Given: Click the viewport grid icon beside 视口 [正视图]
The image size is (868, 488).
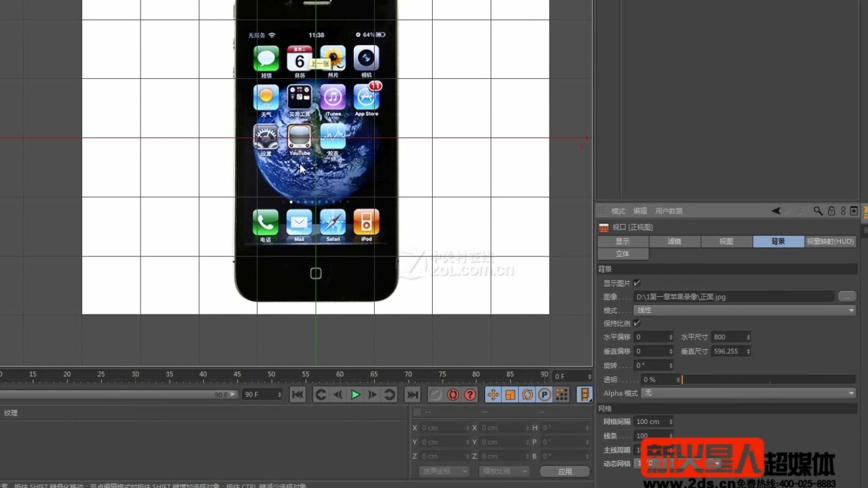Looking at the screenshot, I should (604, 228).
